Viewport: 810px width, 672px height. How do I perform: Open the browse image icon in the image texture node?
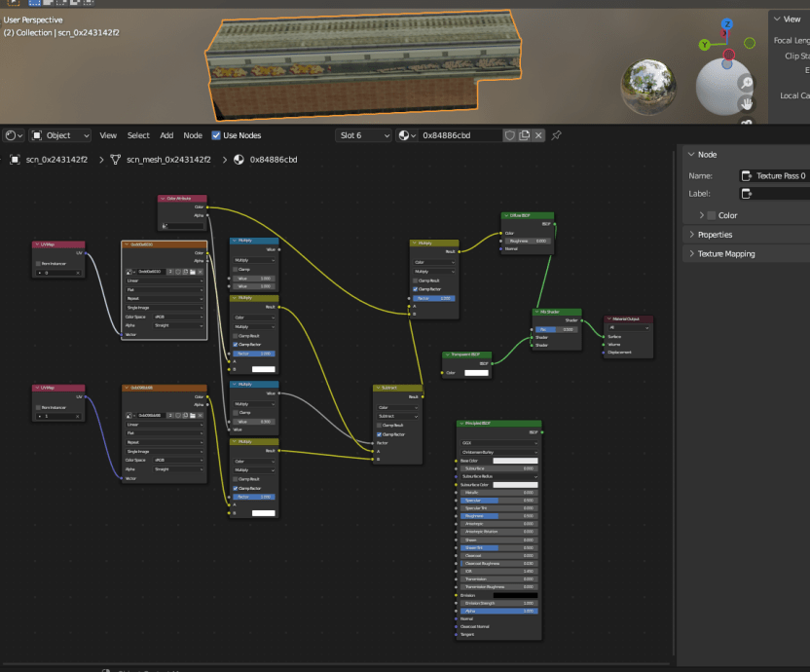tap(129, 272)
